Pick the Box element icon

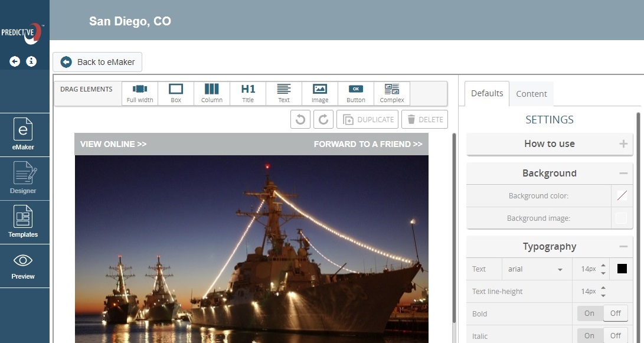[176, 93]
